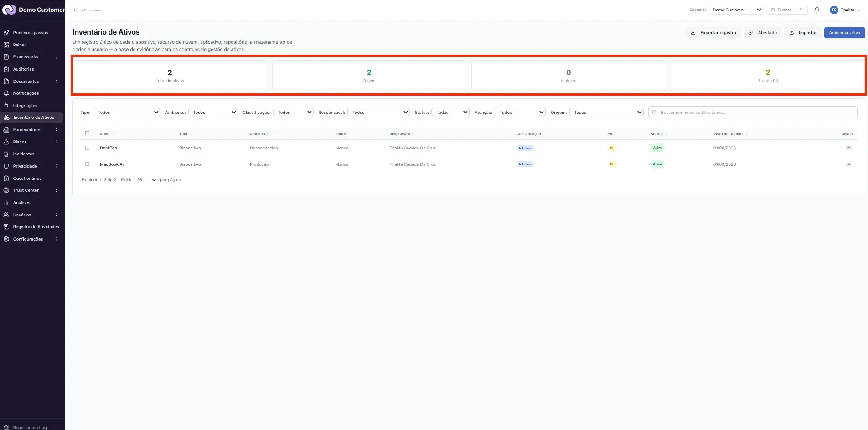Change the rows-per-page dropdown showing 25
The width and height of the screenshot is (868, 430).
(x=146, y=180)
